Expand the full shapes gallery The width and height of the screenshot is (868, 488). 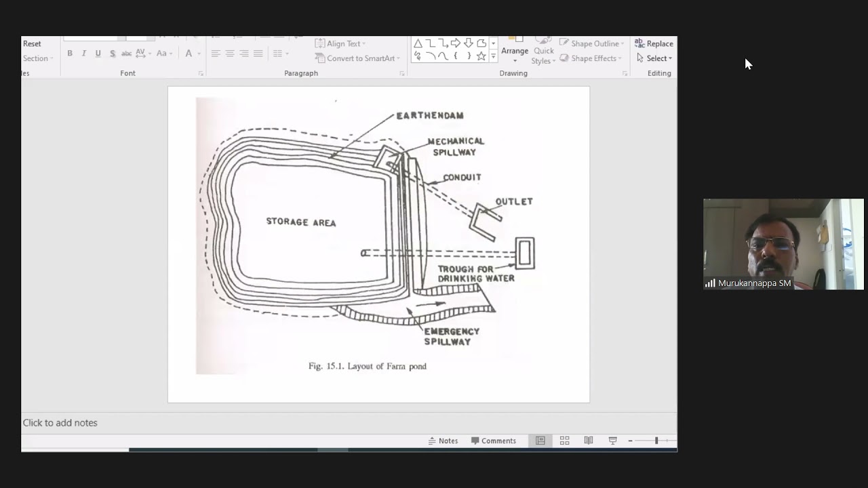click(493, 57)
